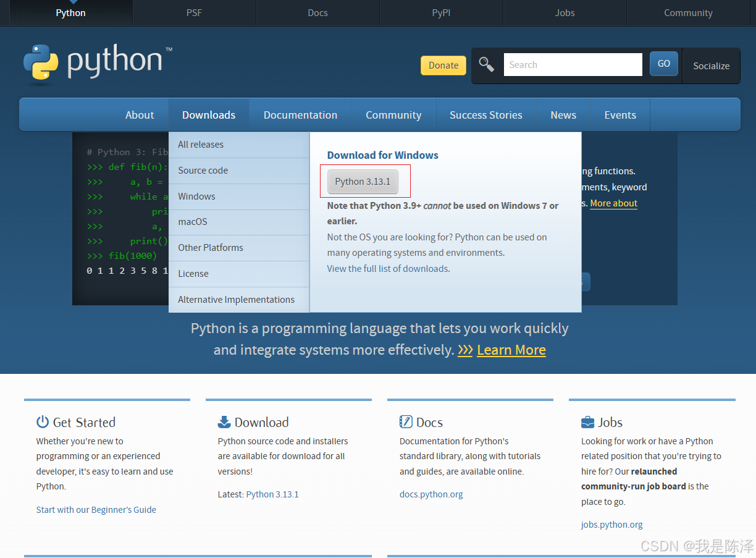Click the Learn More link
The image size is (756, 558).
pyautogui.click(x=511, y=350)
